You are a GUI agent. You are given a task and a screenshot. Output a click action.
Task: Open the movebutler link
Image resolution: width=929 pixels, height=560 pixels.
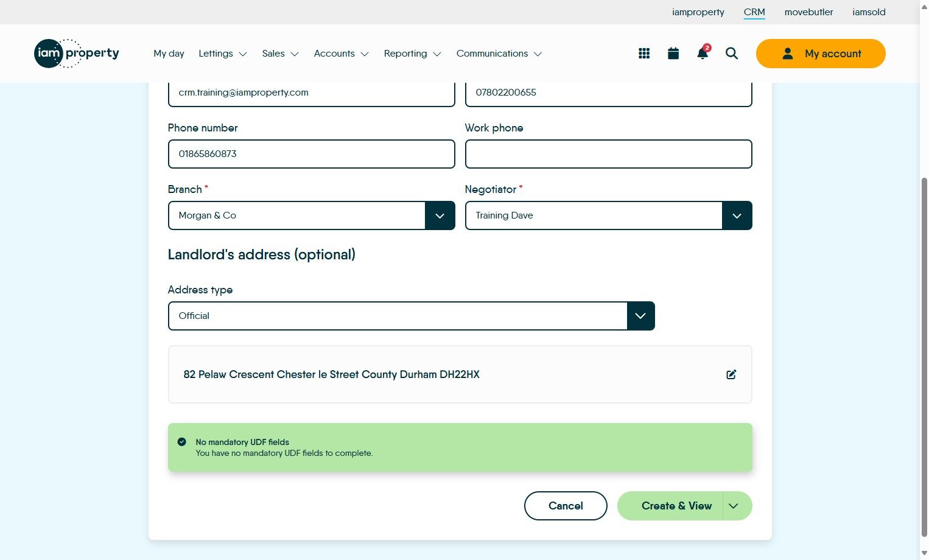click(x=808, y=12)
